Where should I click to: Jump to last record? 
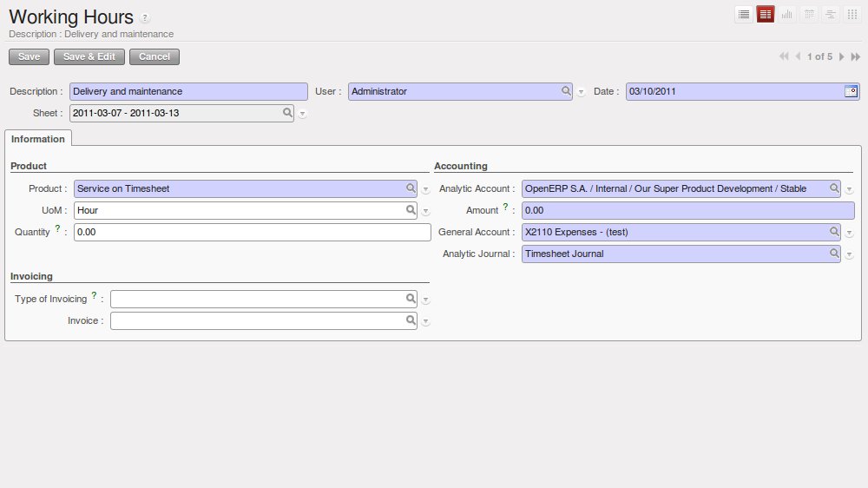855,56
